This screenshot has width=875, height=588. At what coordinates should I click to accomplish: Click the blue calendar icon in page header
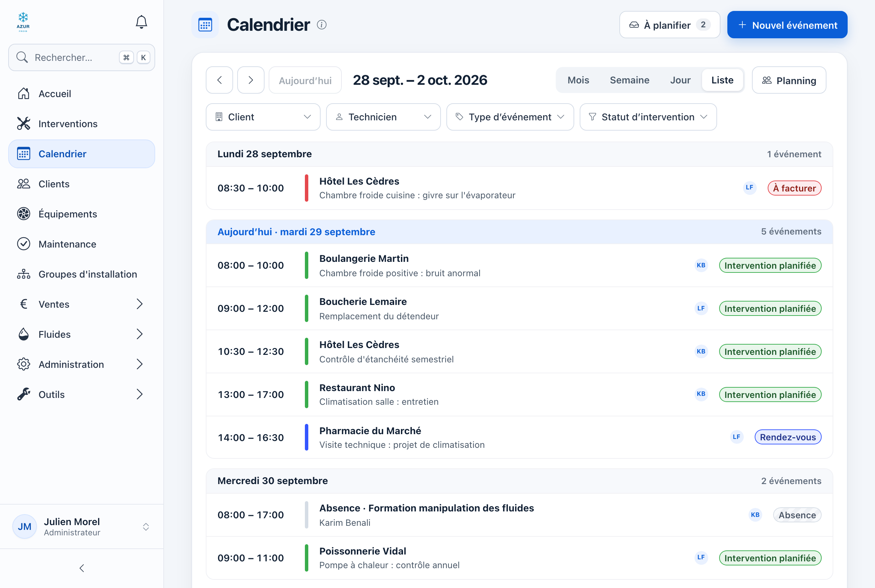[205, 25]
